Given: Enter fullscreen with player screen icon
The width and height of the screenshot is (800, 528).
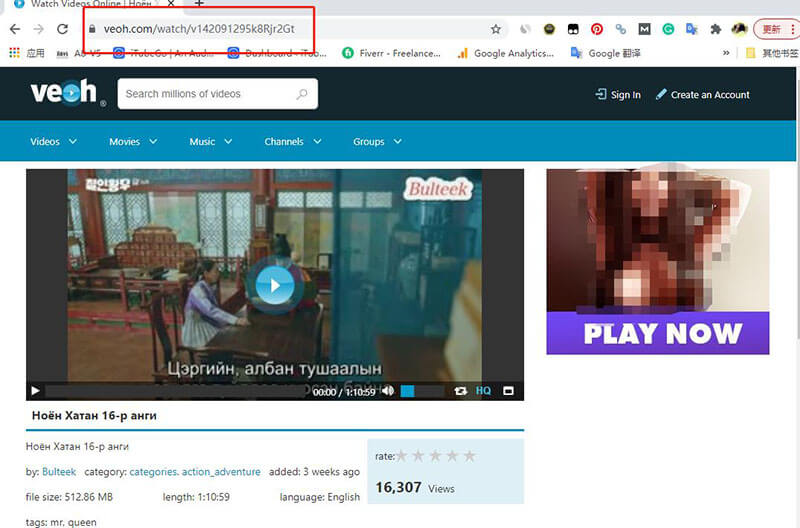Looking at the screenshot, I should coord(508,391).
